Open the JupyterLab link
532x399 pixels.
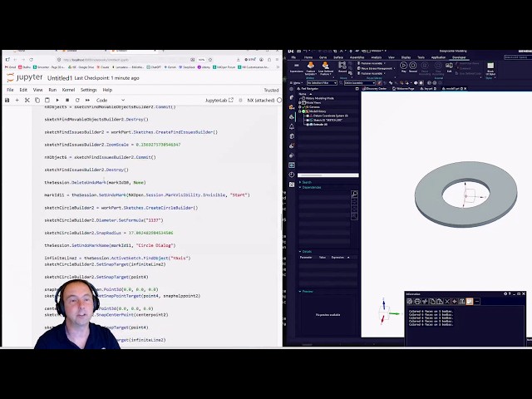click(x=219, y=100)
